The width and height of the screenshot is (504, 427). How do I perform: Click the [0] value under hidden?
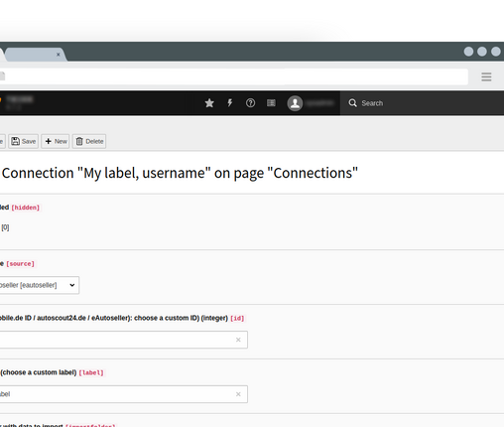pyautogui.click(x=5, y=227)
